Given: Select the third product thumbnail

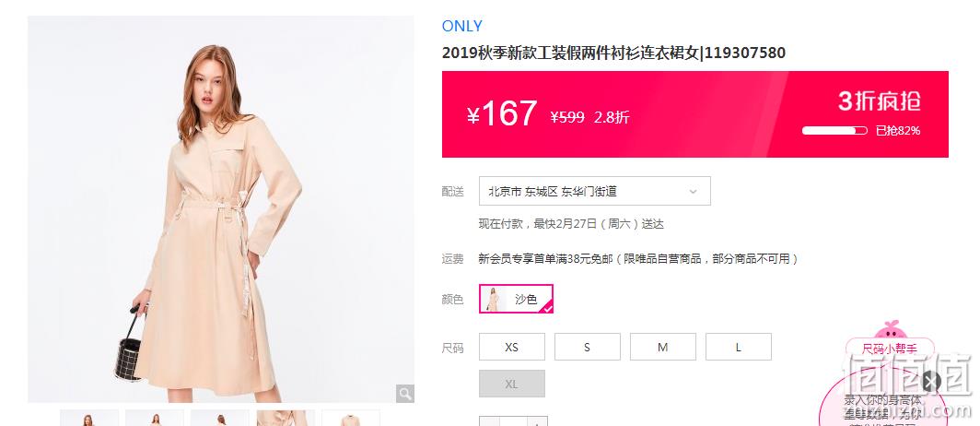Looking at the screenshot, I should (x=220, y=418).
